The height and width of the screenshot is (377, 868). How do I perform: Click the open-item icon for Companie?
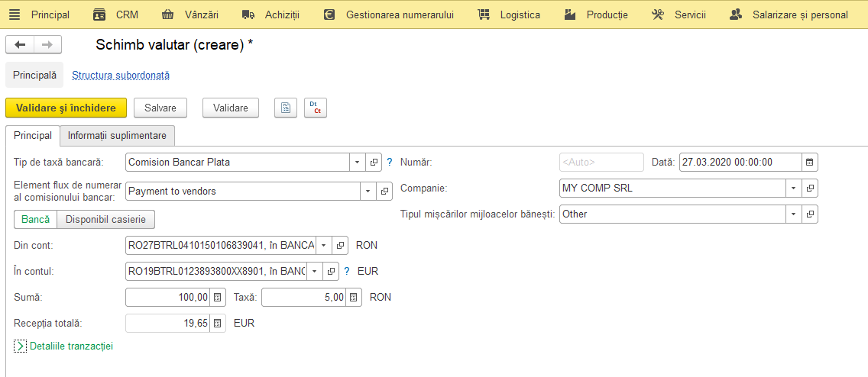[810, 188]
